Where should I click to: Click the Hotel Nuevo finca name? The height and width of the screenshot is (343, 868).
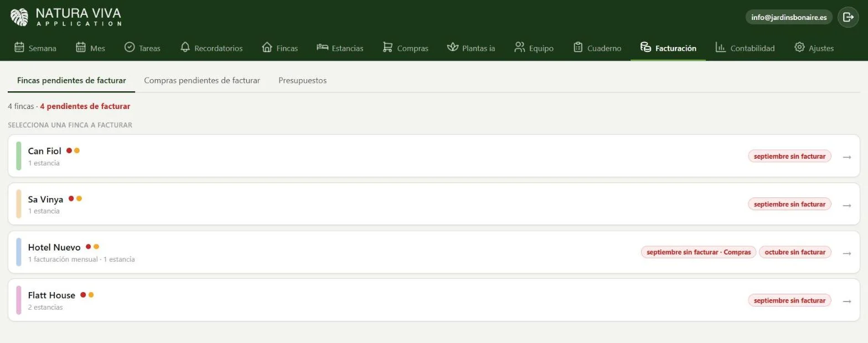pos(54,247)
